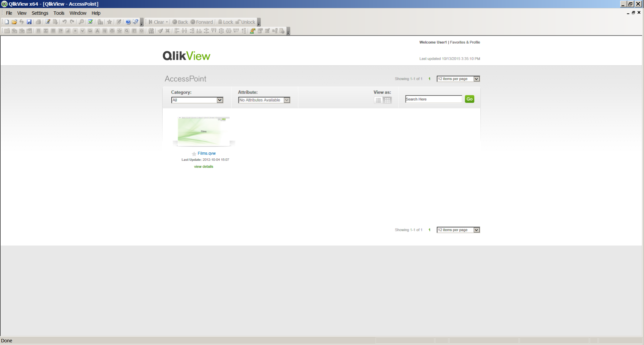Click the green user WebView mode icon

[x=253, y=31]
